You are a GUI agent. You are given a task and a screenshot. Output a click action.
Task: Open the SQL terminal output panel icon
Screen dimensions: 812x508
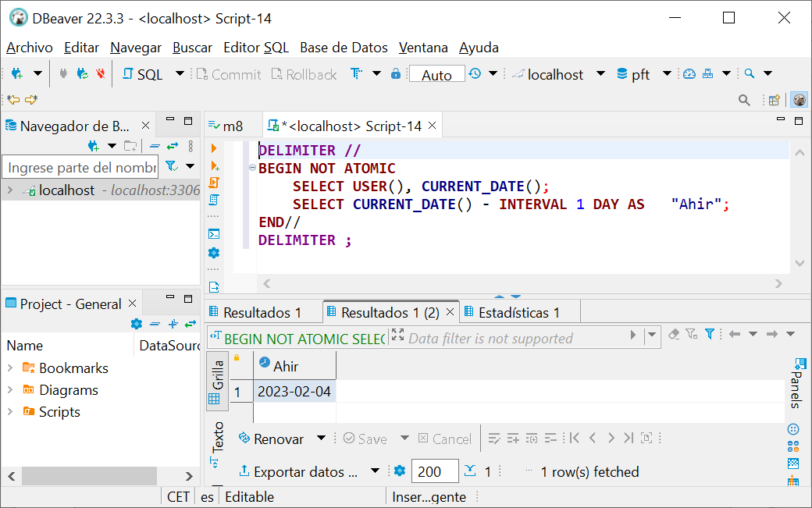point(214,233)
